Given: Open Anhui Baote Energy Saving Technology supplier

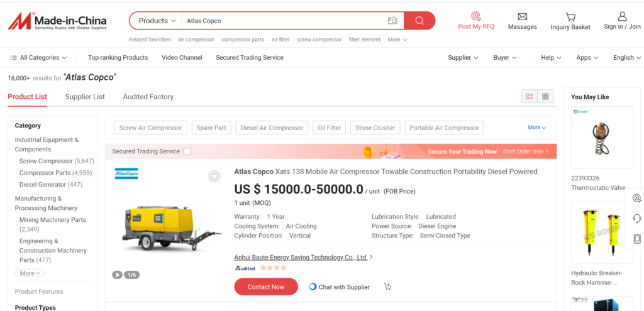Looking at the screenshot, I should coord(301,258).
